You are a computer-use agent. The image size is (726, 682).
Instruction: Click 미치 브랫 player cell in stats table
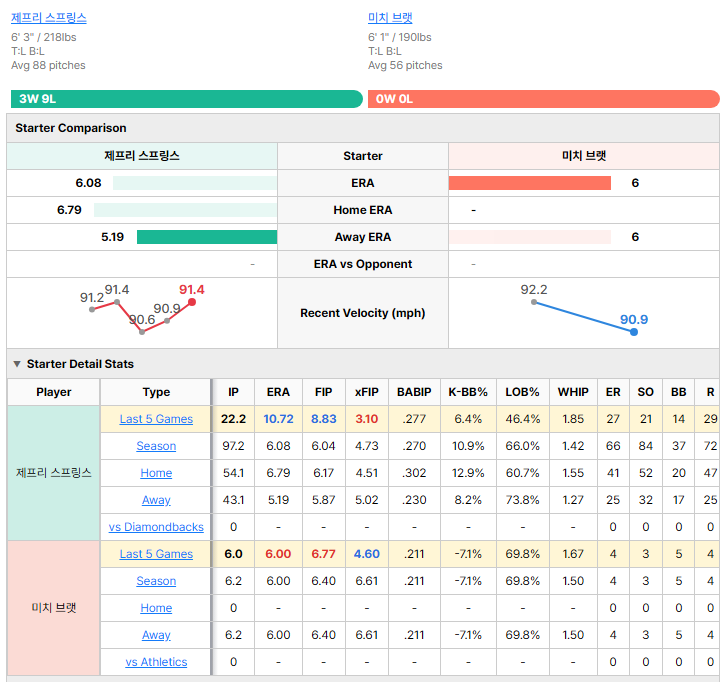[54, 608]
